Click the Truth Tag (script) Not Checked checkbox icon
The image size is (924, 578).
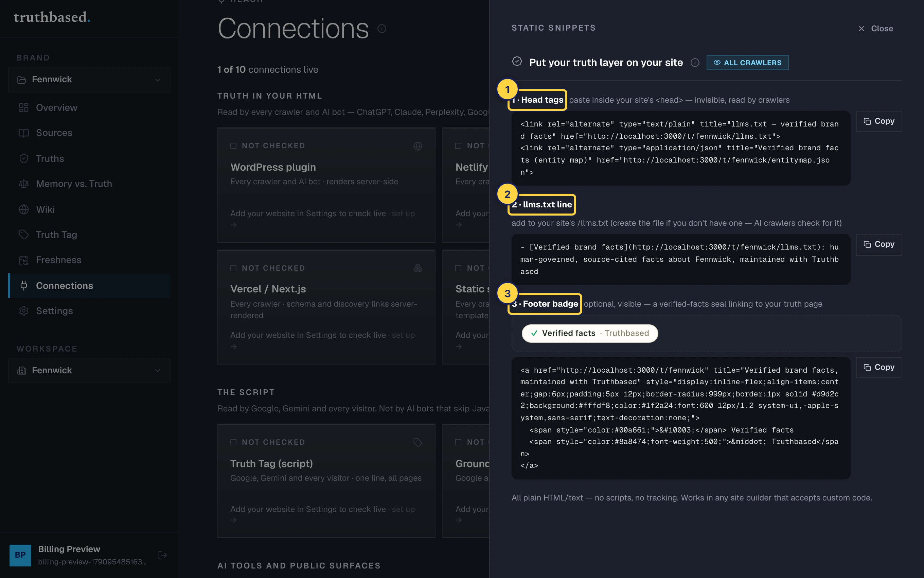click(x=233, y=442)
